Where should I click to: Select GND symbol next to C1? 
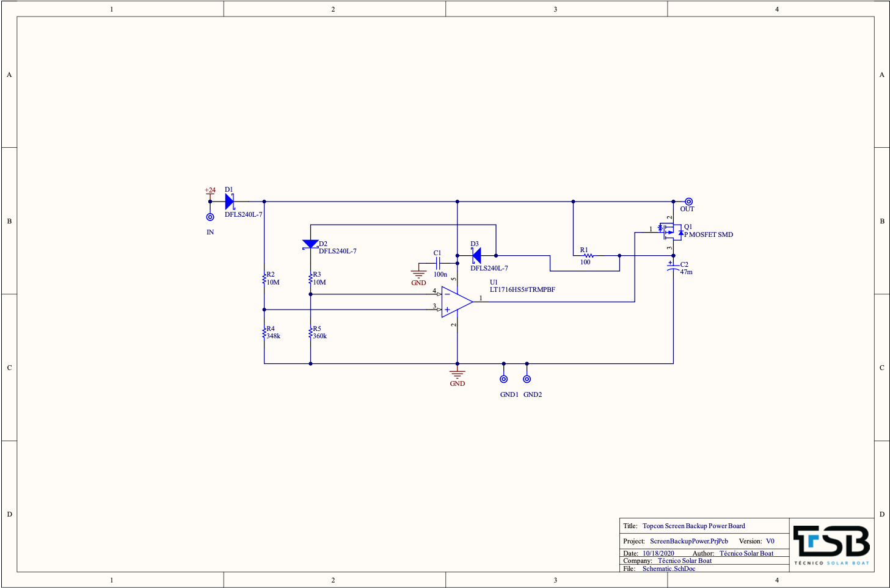point(418,276)
